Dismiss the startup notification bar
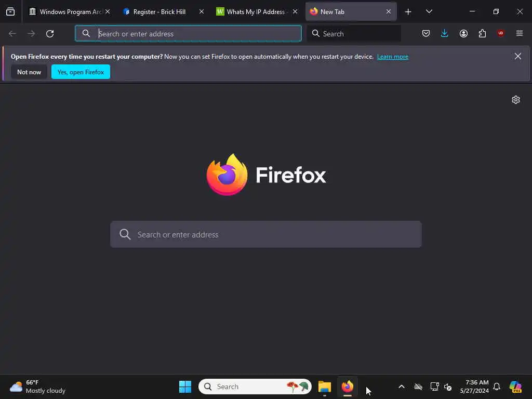Viewport: 532px width, 399px height. pyautogui.click(x=518, y=56)
